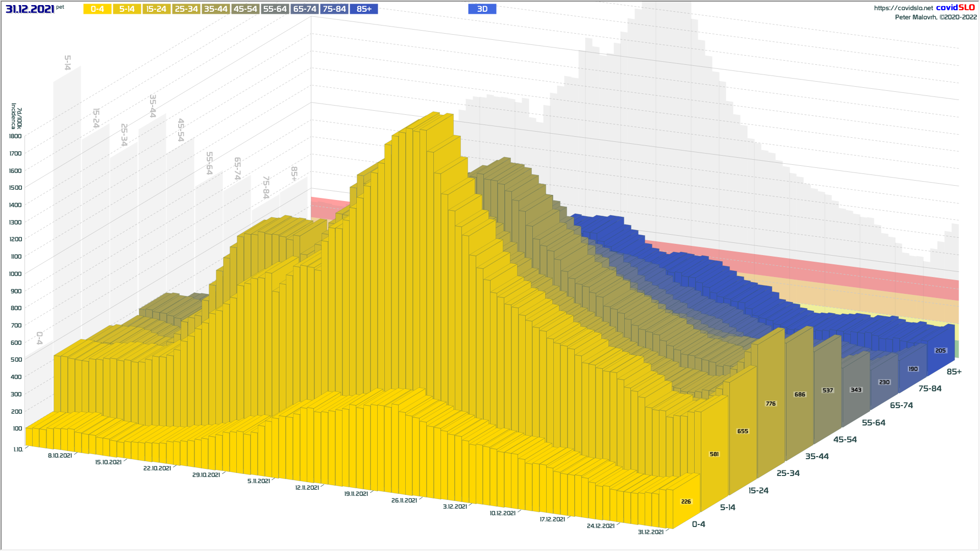Toggle the 55-64 age group button
Screen dimensions: 980x551
coord(275,9)
